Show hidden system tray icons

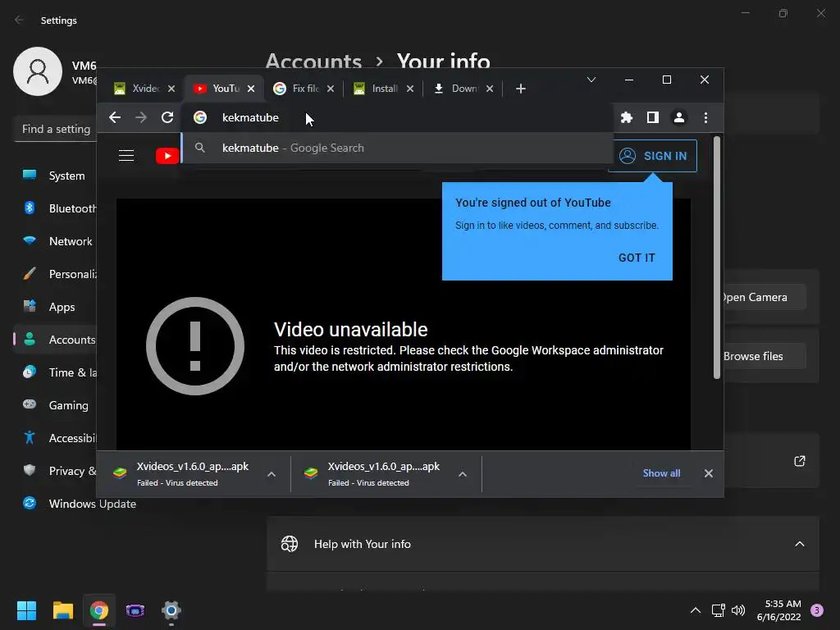pos(696,610)
